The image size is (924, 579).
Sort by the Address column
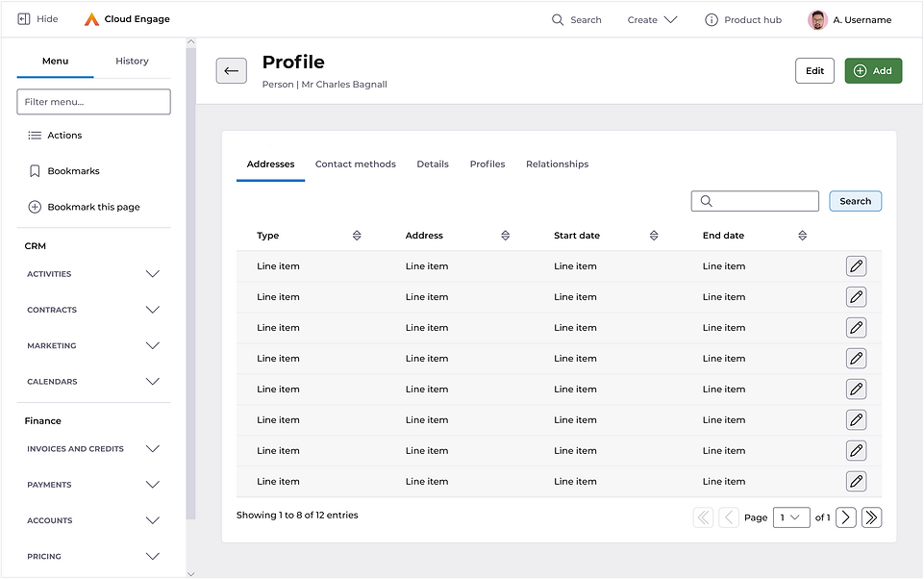click(x=505, y=236)
